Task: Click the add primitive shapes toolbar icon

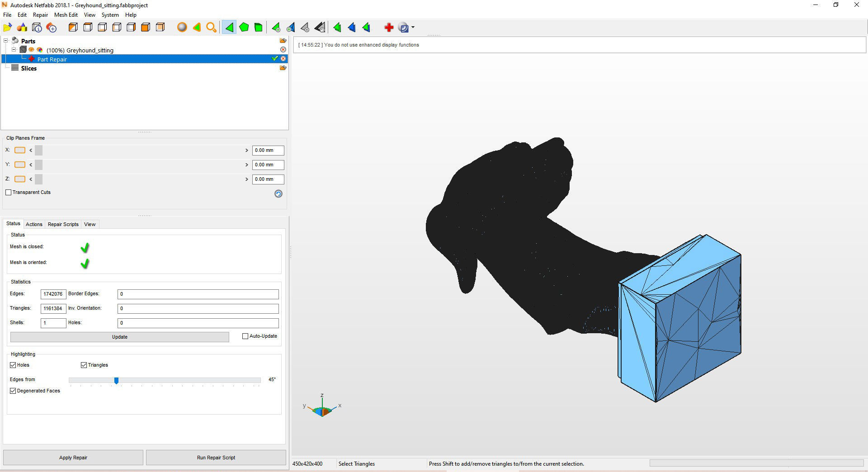Action: pos(22,28)
